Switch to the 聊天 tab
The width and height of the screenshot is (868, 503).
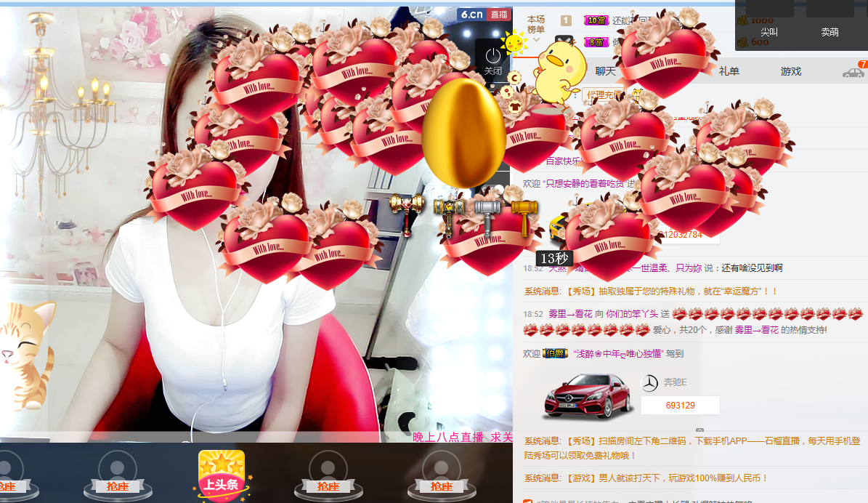(x=606, y=71)
